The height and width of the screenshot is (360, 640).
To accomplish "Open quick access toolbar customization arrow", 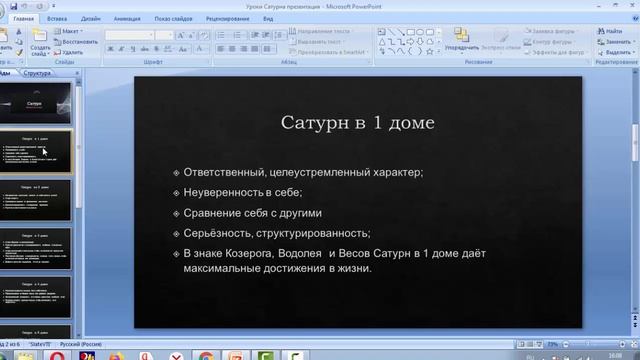I will coord(53,6).
